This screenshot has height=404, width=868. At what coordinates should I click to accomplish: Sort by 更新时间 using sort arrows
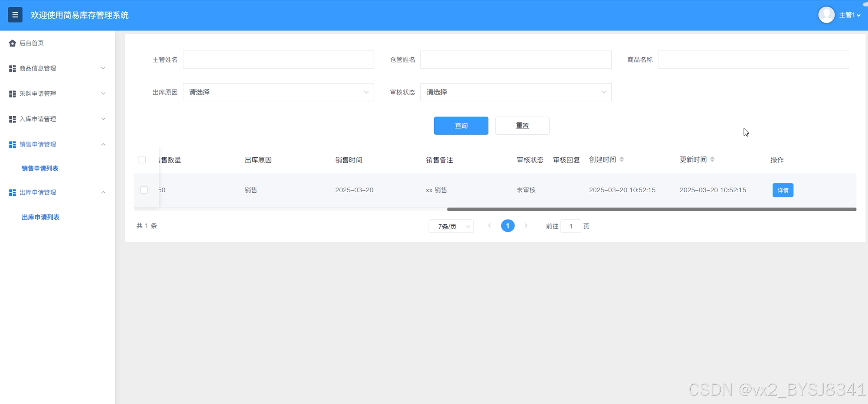click(x=712, y=159)
